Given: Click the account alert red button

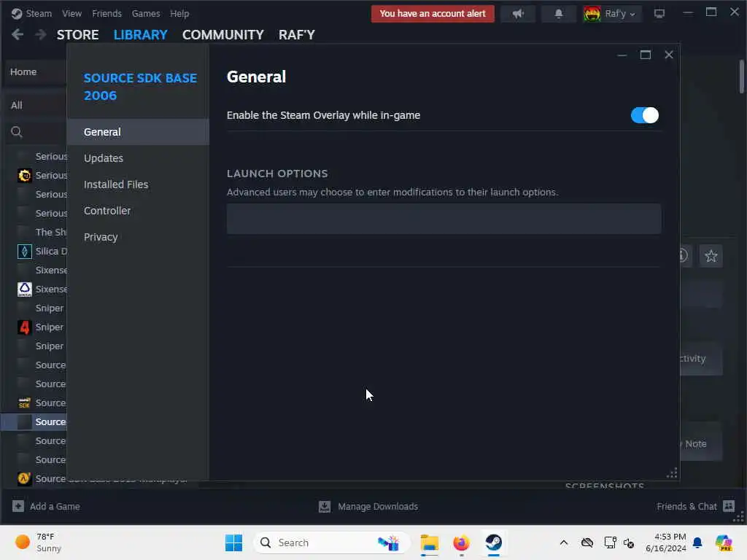Looking at the screenshot, I should pos(433,14).
